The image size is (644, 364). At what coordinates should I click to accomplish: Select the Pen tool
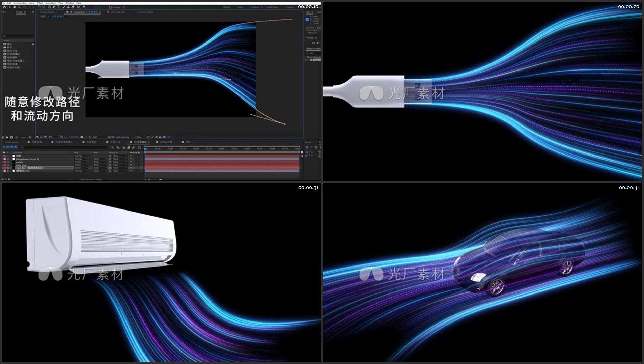coord(54,7)
